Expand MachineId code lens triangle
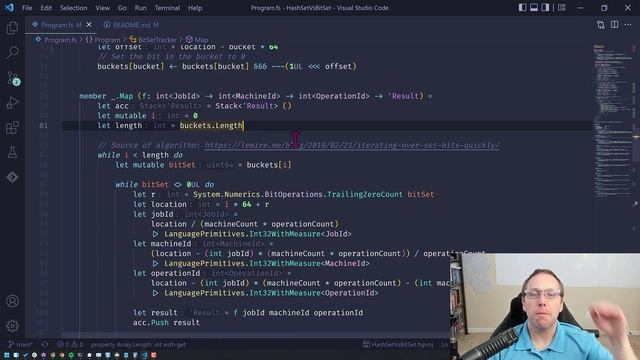The height and width of the screenshot is (360, 640). [156, 263]
